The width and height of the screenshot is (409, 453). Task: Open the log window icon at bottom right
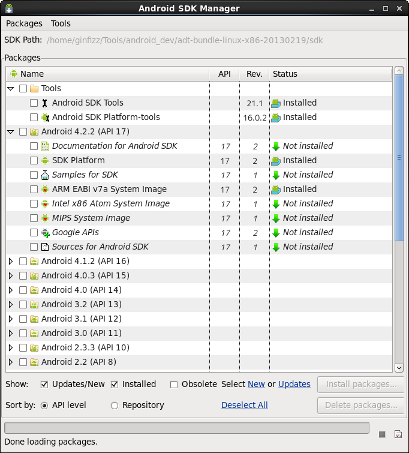click(x=398, y=434)
